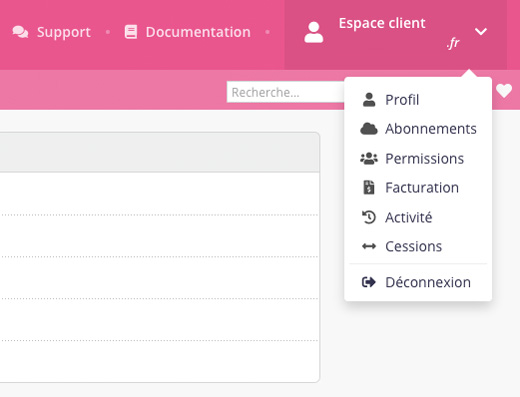The image size is (520, 397).
Task: Click the Activité history clock icon
Action: 369,217
